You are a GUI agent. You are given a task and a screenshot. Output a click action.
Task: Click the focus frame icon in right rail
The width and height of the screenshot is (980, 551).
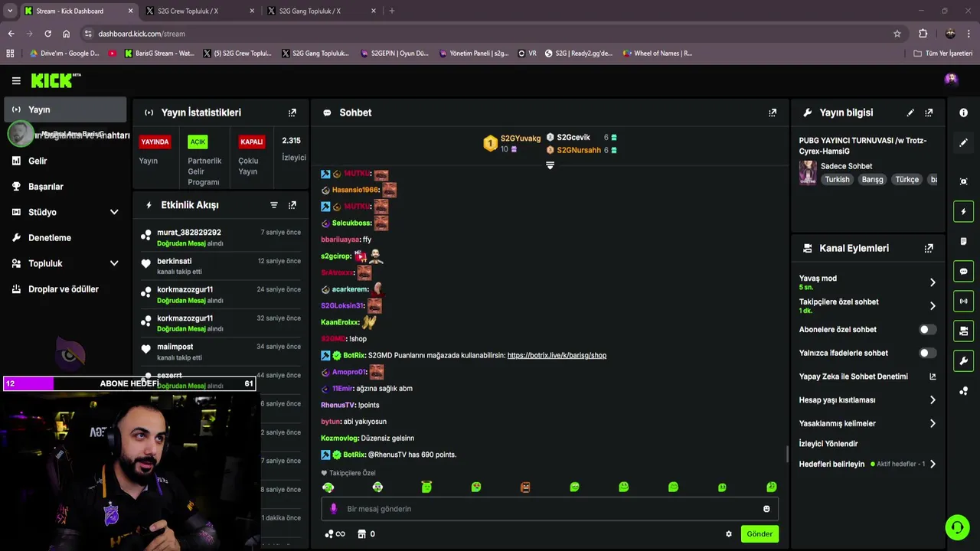coord(963,181)
